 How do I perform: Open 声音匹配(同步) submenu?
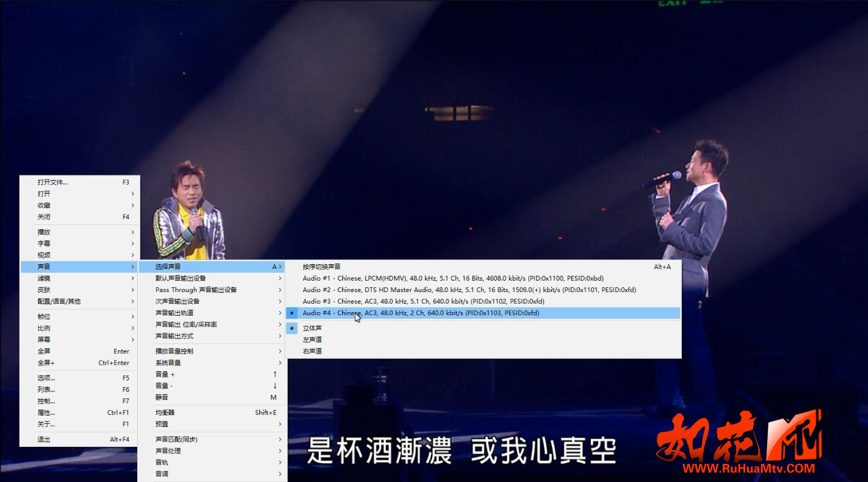(212, 439)
